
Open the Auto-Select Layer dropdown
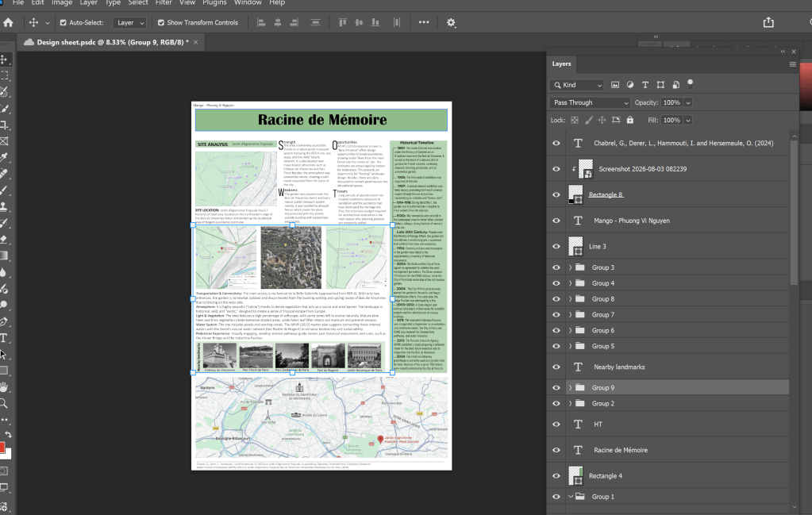129,23
